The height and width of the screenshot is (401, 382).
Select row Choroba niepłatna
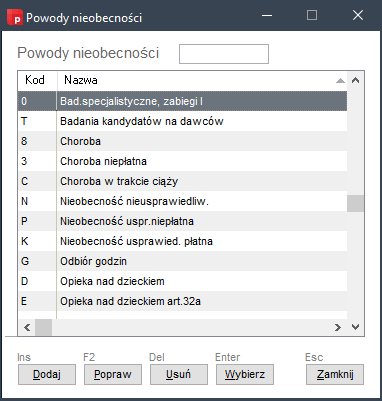click(x=182, y=161)
